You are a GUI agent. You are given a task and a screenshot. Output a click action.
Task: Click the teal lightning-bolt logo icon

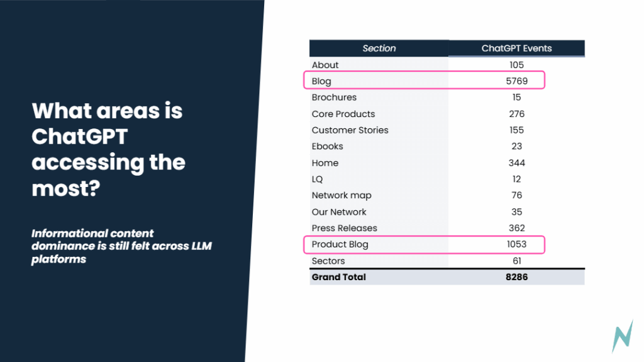click(x=622, y=336)
